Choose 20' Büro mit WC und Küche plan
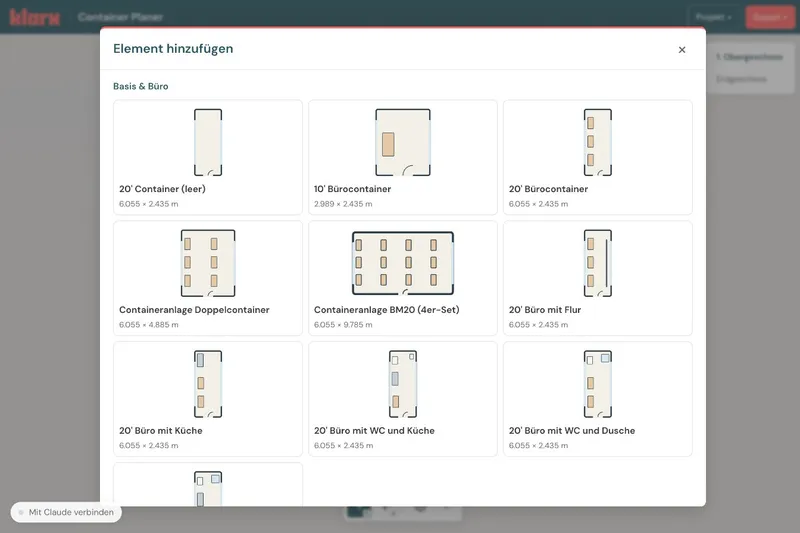This screenshot has height=533, width=800. pyautogui.click(x=403, y=384)
